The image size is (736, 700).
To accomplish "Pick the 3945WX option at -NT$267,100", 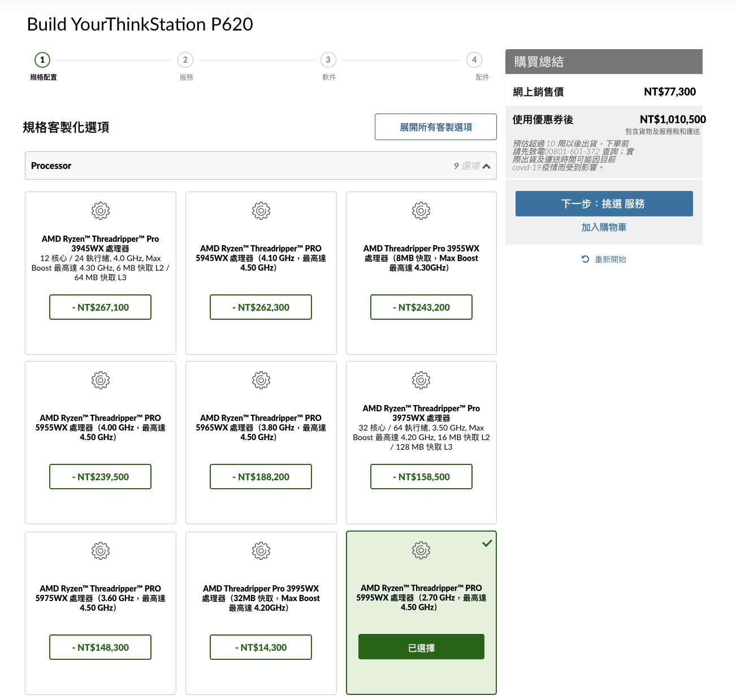I will [x=100, y=307].
